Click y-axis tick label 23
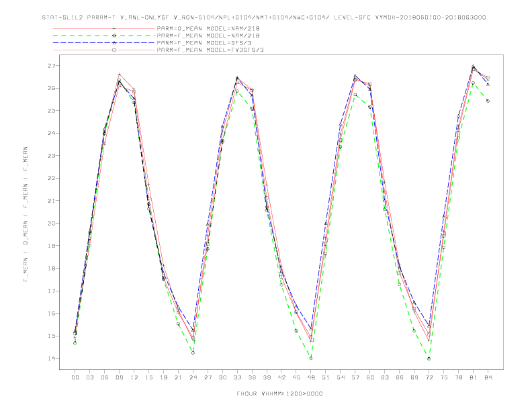The image size is (532, 411). point(51,156)
